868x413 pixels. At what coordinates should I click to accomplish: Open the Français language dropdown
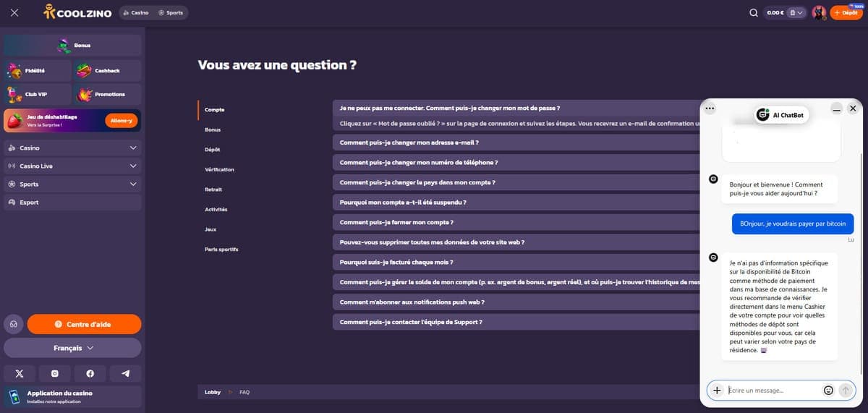[72, 348]
